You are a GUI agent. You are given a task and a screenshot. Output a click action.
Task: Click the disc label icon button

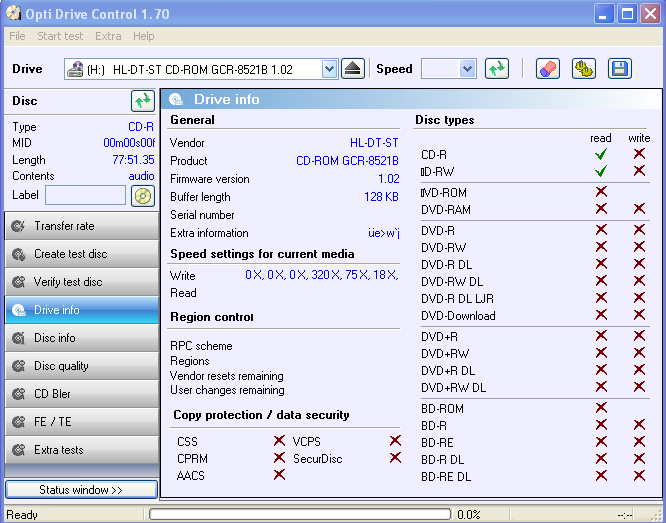(x=143, y=196)
